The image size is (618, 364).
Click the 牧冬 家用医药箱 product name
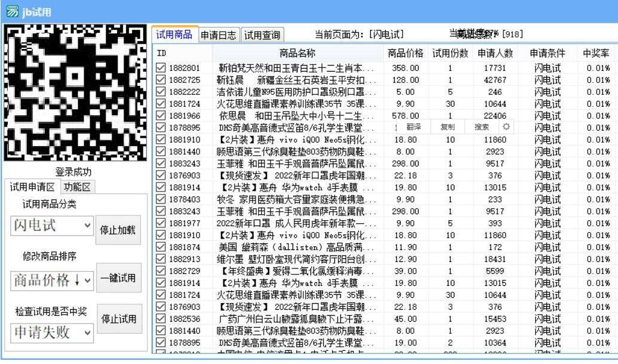coord(296,199)
